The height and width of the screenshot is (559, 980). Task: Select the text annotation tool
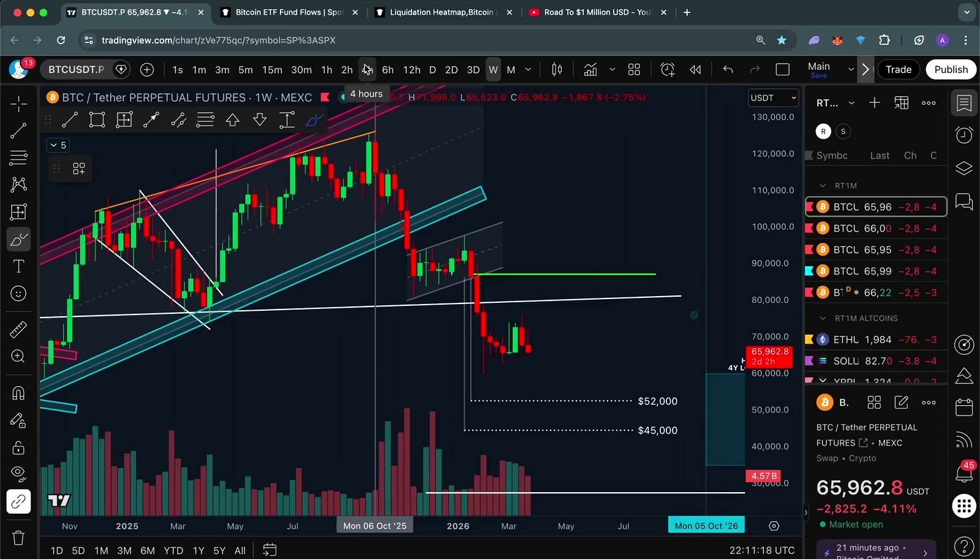point(18,266)
